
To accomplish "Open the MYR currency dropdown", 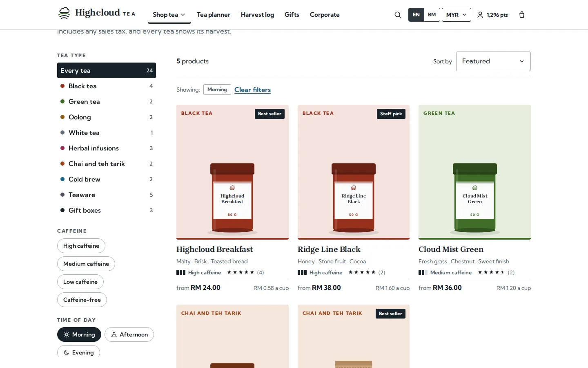I will [x=456, y=15].
